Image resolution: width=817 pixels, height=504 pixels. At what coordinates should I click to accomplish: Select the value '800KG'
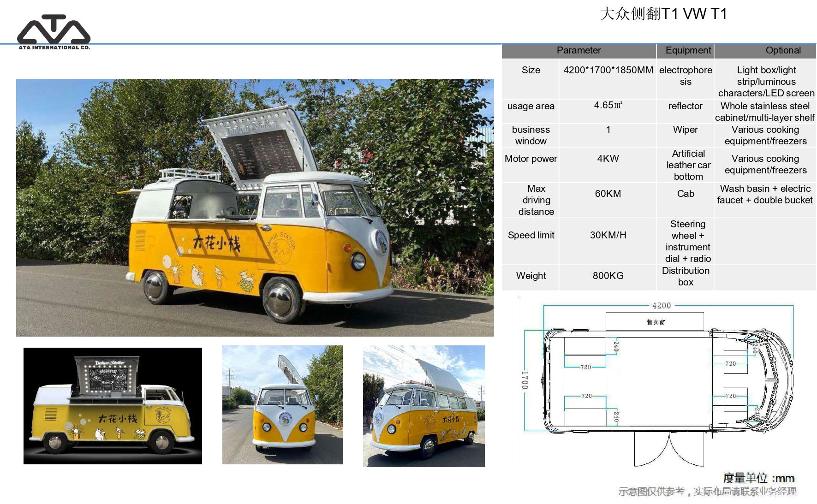tap(608, 276)
